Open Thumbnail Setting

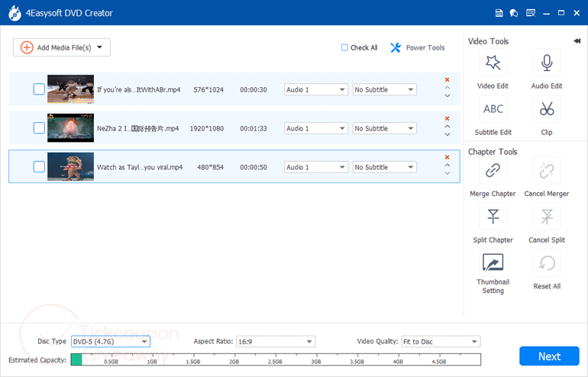click(x=493, y=263)
